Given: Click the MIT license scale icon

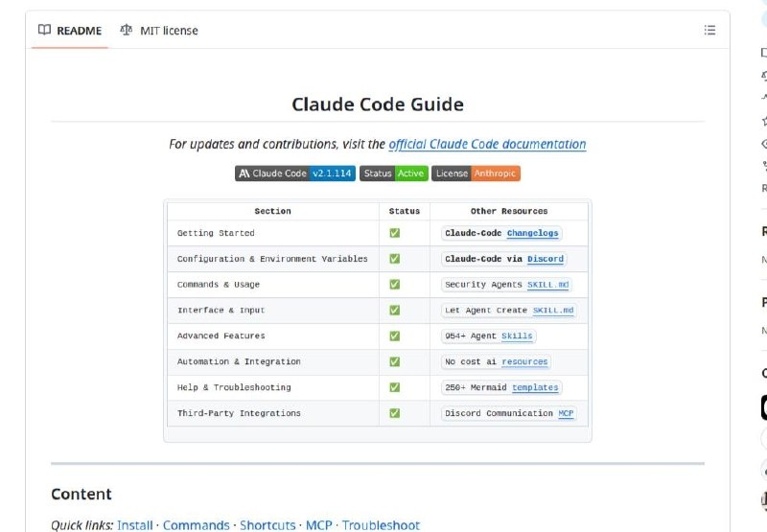Looking at the screenshot, I should (x=127, y=30).
